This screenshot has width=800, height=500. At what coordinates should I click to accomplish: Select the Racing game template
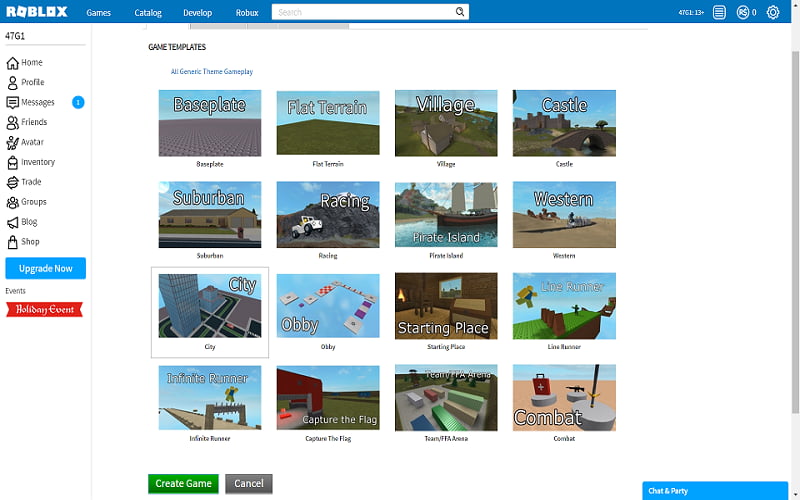tap(328, 214)
